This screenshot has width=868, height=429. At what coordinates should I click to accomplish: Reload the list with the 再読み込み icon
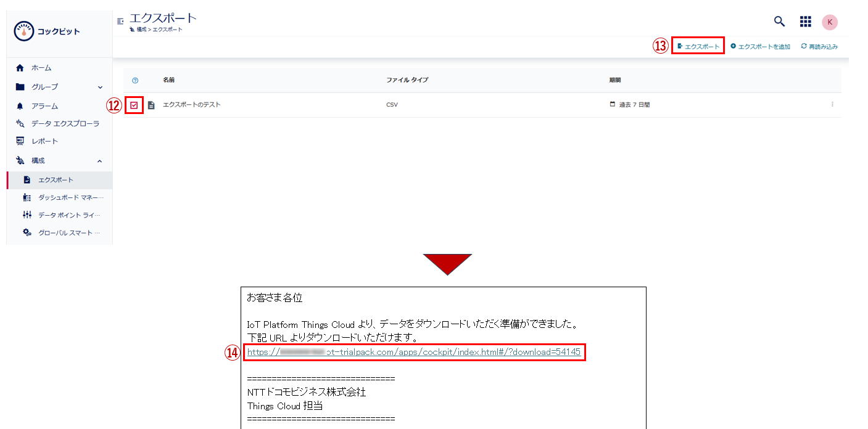point(819,46)
